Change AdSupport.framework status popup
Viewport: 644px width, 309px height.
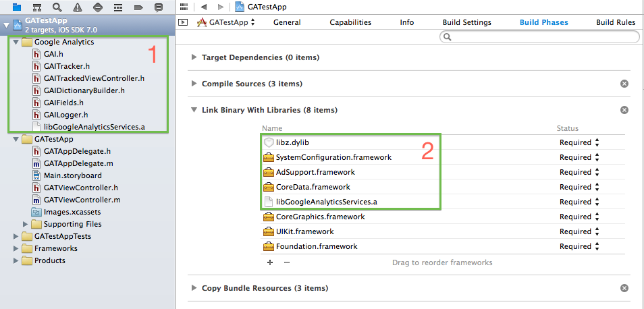579,172
